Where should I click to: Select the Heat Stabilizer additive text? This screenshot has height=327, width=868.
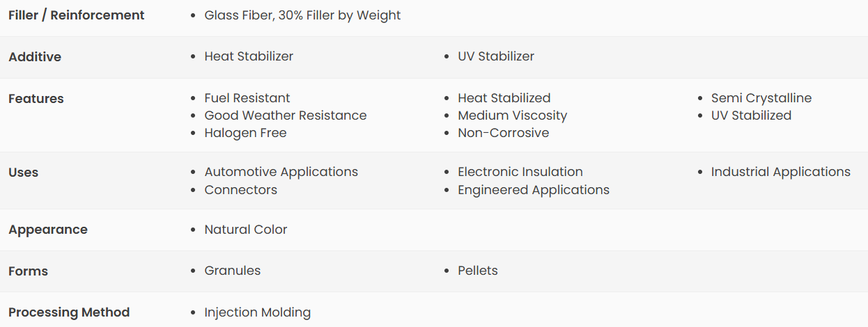click(249, 56)
